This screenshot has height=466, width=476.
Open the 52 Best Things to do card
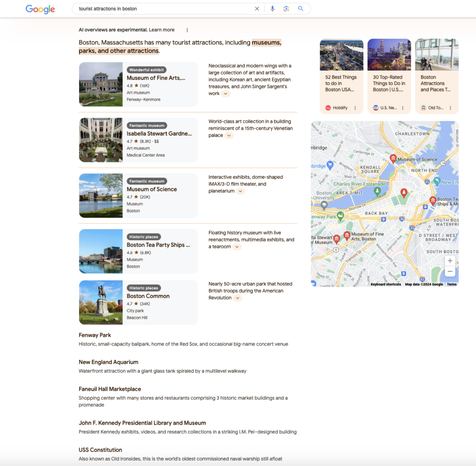(341, 76)
